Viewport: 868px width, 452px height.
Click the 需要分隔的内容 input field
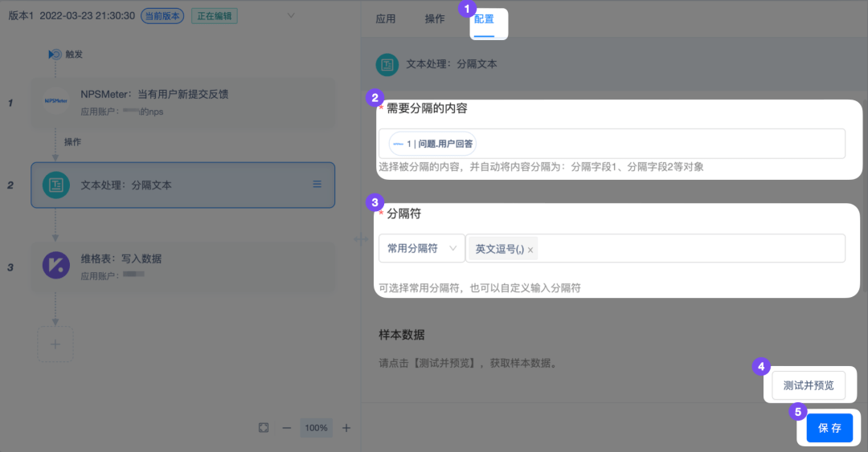click(612, 144)
